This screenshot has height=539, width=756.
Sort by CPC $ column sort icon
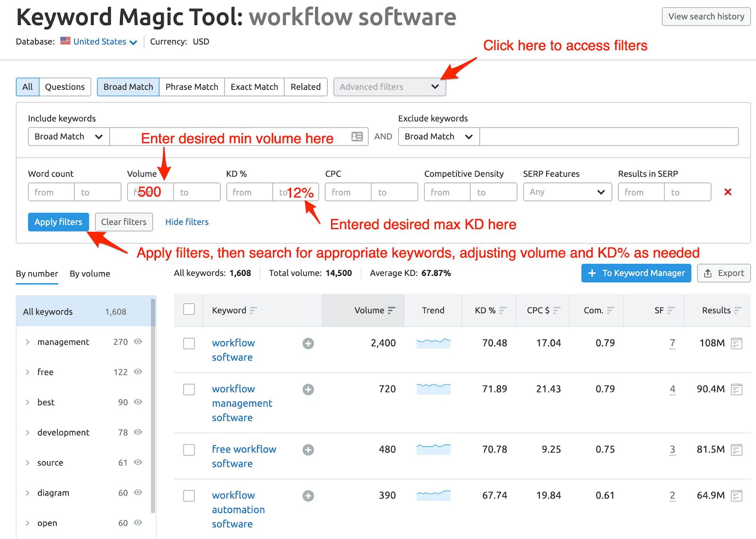coord(557,310)
